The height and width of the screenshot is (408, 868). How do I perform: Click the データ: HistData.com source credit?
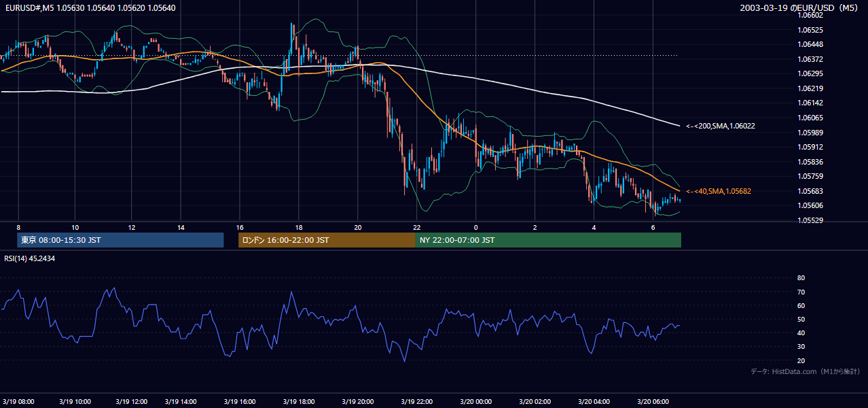(x=806, y=371)
